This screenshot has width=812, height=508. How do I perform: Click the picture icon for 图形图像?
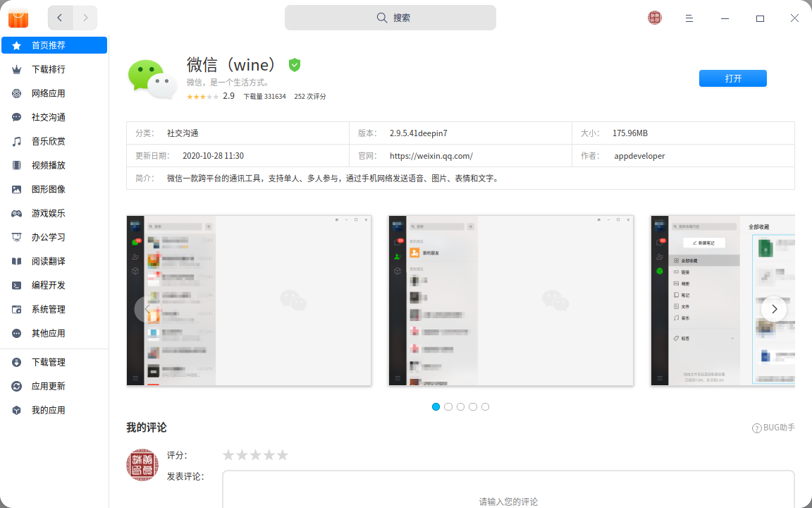click(17, 189)
